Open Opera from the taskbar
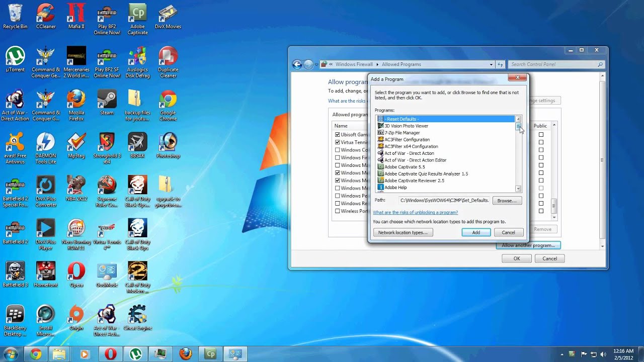 click(x=110, y=354)
